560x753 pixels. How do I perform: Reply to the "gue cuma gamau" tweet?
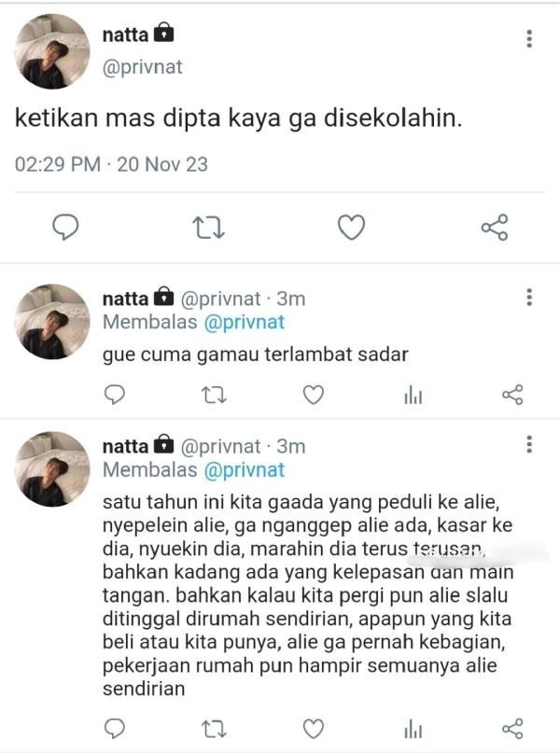click(114, 395)
